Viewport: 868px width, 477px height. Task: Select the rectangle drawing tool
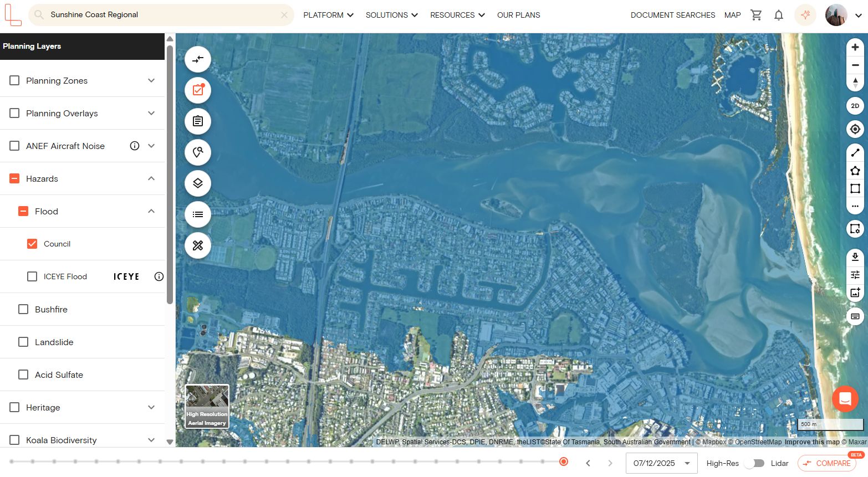[x=855, y=188]
